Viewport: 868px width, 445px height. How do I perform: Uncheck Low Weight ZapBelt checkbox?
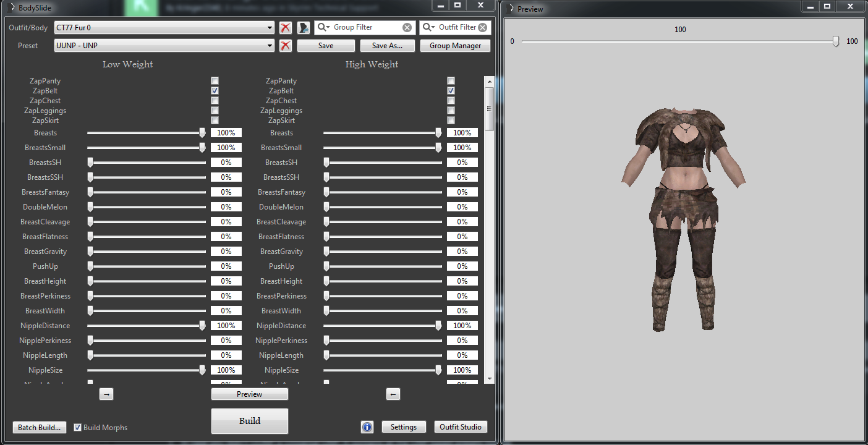(x=215, y=91)
